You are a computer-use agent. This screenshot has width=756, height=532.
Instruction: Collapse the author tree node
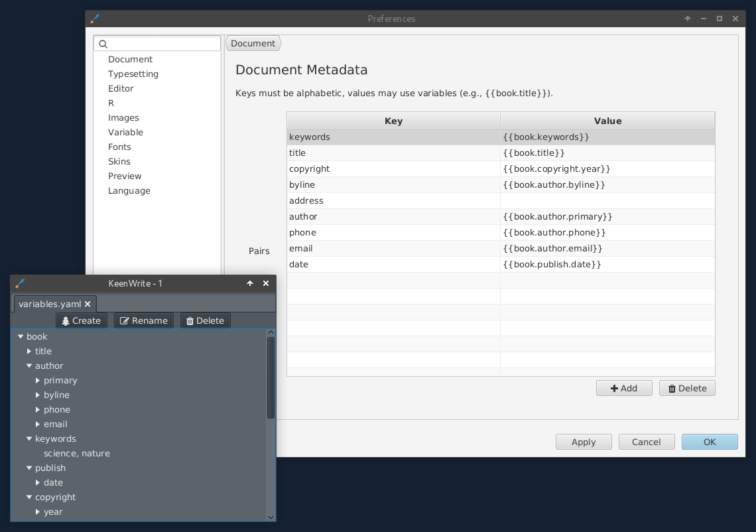pos(29,366)
